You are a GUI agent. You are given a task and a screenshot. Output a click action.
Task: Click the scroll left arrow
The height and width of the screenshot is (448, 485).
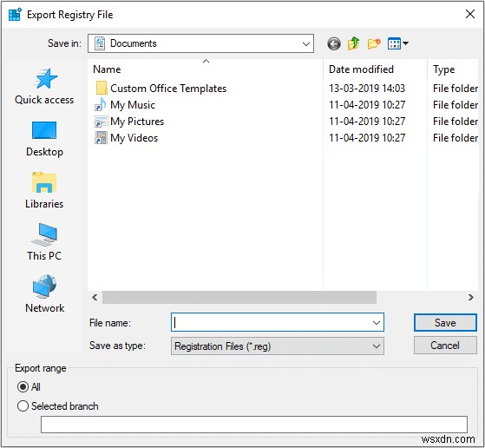click(95, 298)
